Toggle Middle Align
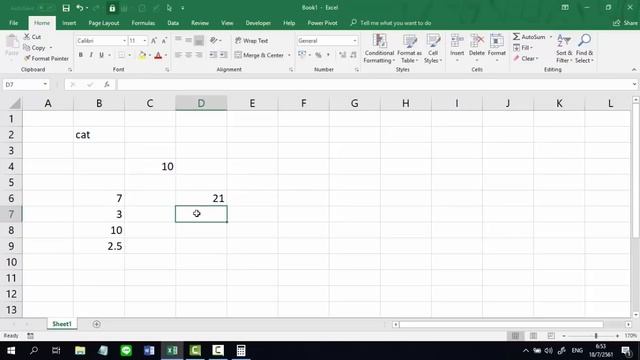 [x=188, y=40]
